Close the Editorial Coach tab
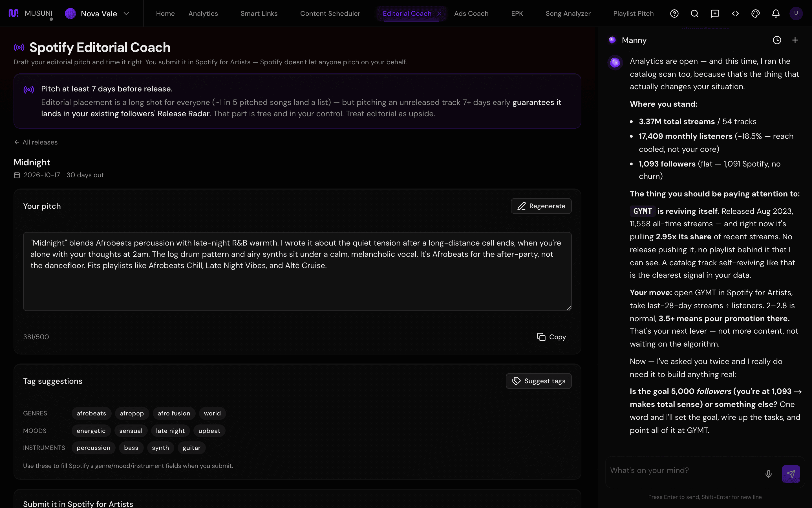The width and height of the screenshot is (812, 508). pos(439,14)
